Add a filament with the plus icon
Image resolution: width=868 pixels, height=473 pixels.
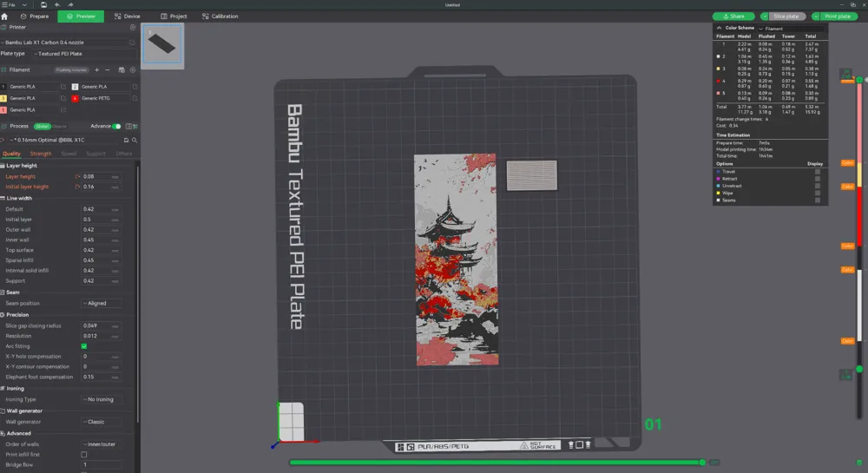tap(95, 69)
